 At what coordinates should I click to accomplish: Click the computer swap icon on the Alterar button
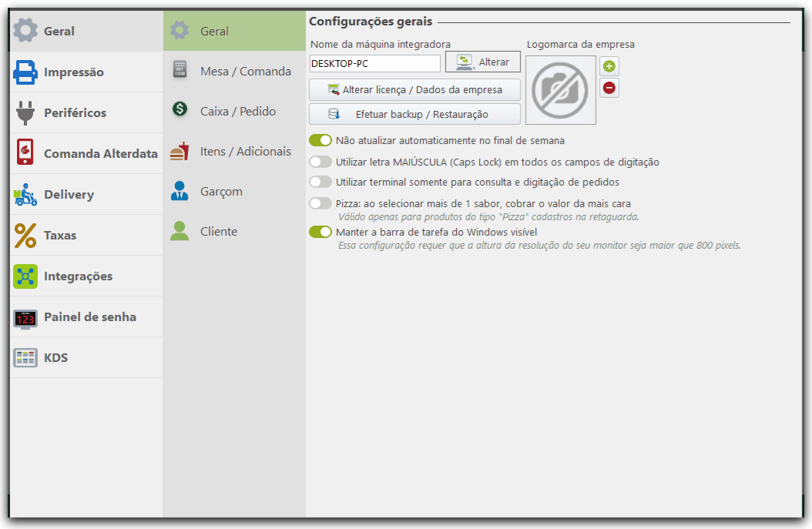tap(465, 62)
